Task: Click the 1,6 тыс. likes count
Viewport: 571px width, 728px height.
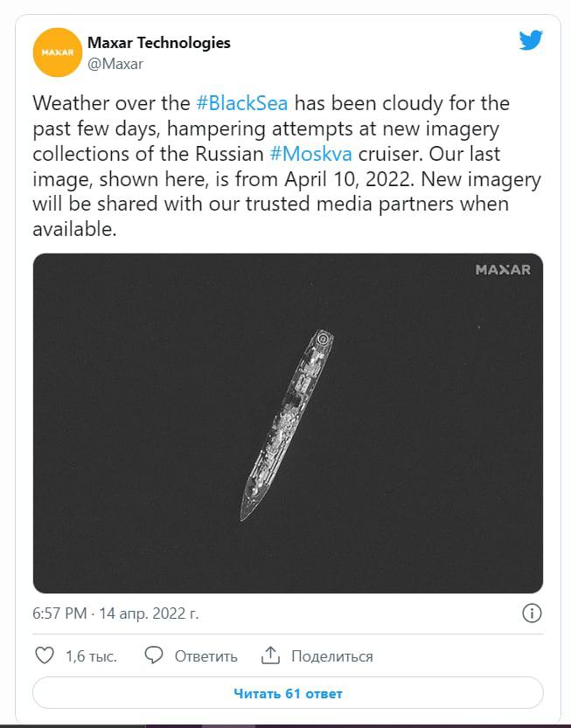Action: [x=91, y=656]
